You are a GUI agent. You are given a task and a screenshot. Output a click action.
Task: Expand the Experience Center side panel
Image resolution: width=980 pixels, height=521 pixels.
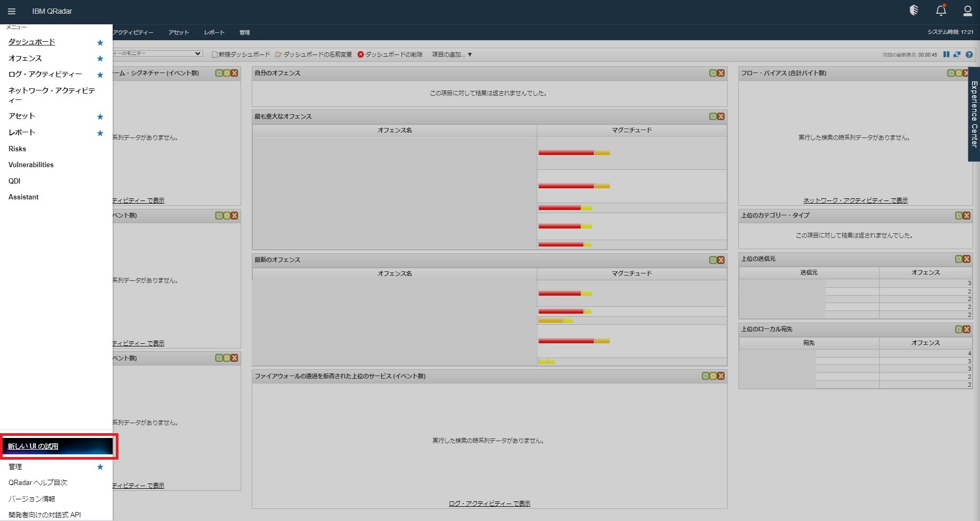pos(974,114)
